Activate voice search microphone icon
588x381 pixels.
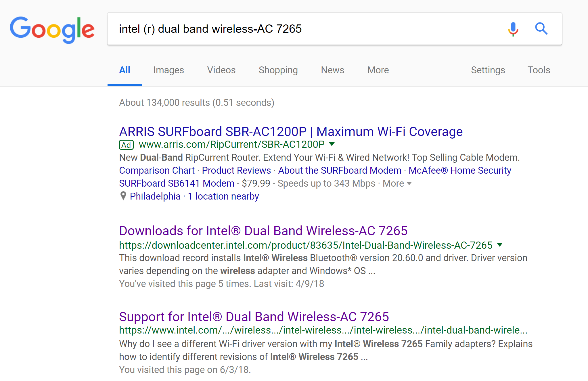513,29
